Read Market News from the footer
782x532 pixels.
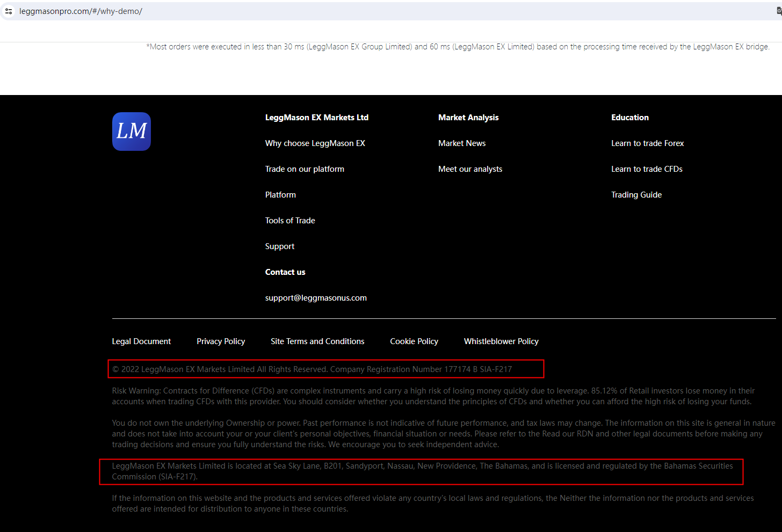tap(462, 143)
